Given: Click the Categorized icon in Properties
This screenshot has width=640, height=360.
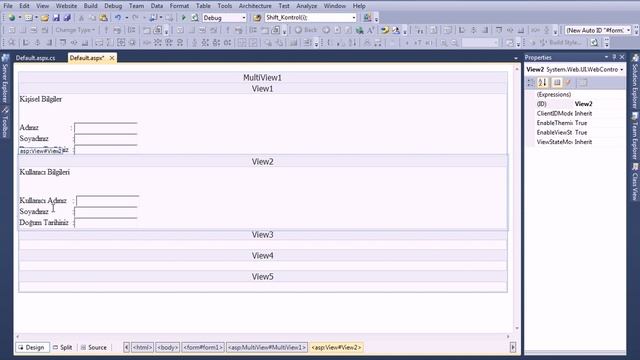Looking at the screenshot, I should pos(531,83).
